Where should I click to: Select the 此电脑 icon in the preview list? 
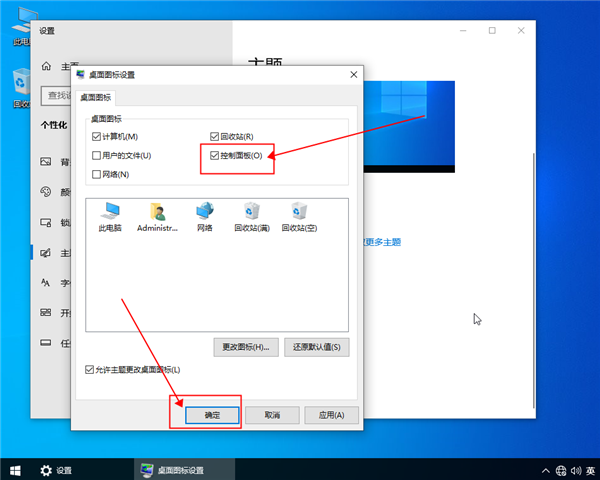[x=108, y=212]
